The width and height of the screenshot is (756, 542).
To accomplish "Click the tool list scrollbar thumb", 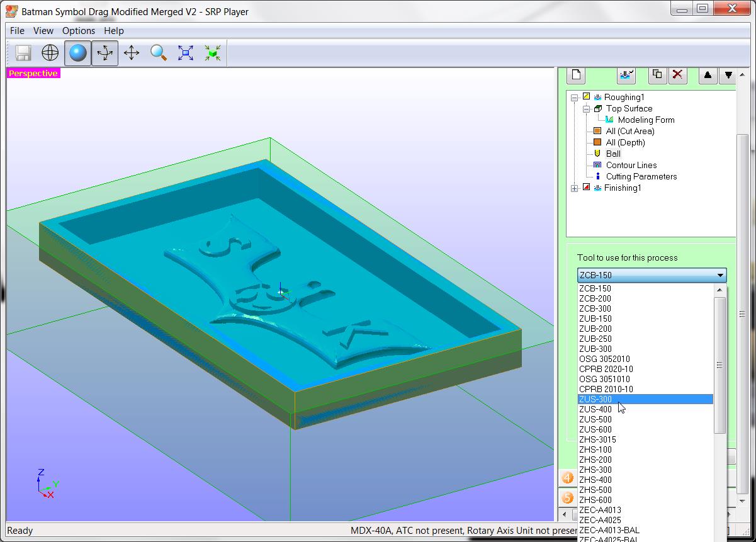I will point(720,365).
